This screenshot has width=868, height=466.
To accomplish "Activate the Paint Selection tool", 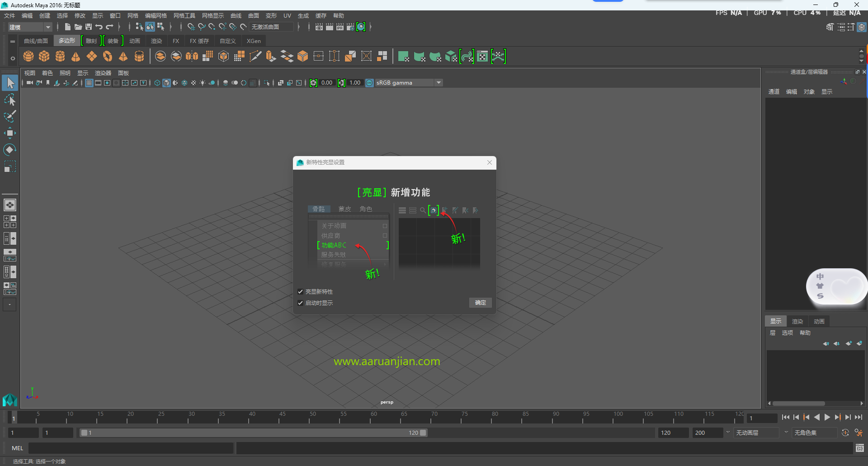I will pyautogui.click(x=9, y=116).
